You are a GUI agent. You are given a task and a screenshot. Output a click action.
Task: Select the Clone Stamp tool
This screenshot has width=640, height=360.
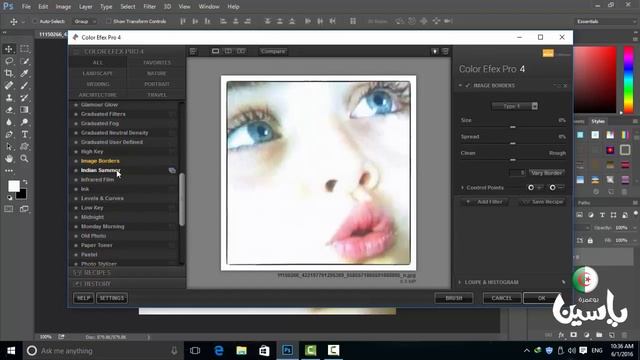[9, 98]
